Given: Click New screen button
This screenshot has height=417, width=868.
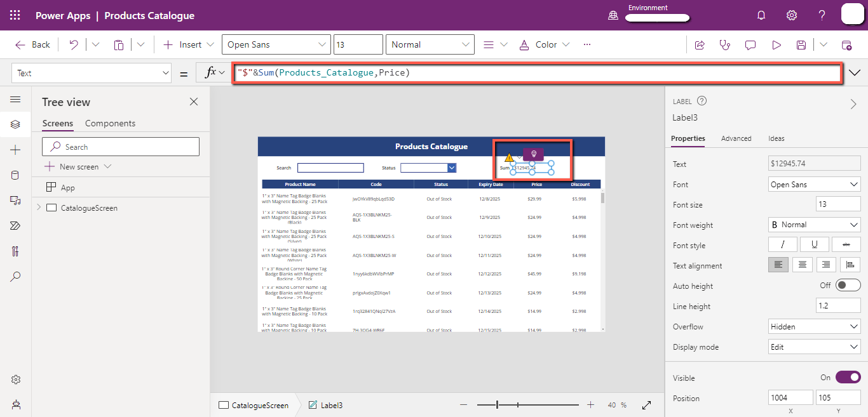Looking at the screenshot, I should click(78, 166).
